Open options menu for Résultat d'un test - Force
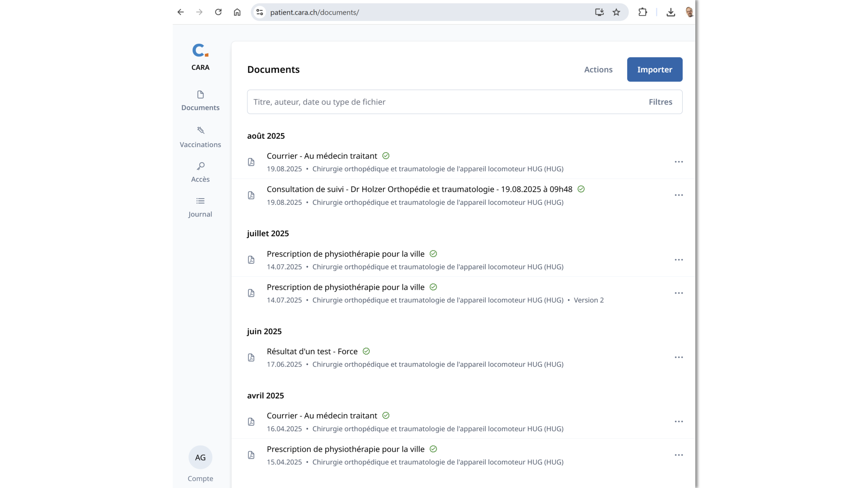The height and width of the screenshot is (488, 868). 679,357
